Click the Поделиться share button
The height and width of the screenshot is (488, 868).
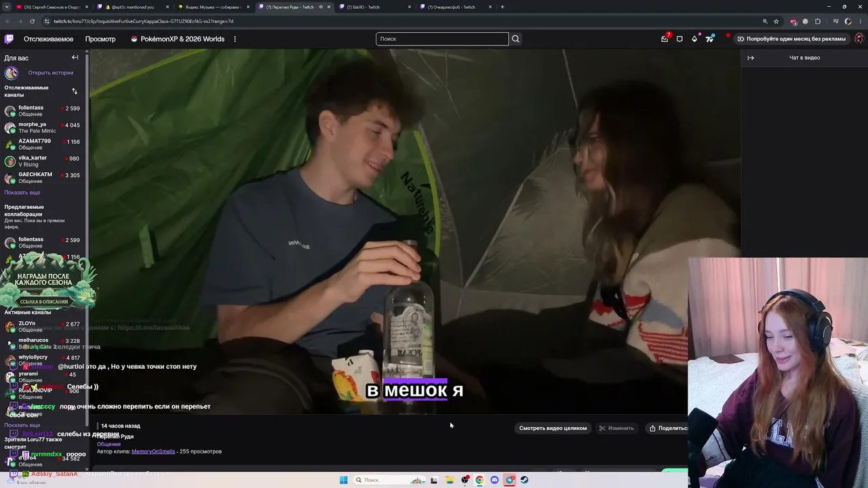pos(668,428)
